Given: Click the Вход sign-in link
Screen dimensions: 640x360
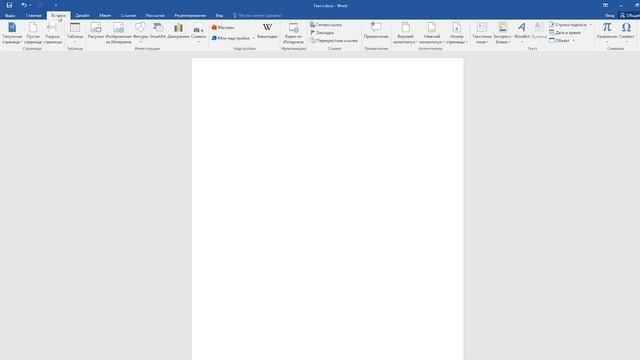Looking at the screenshot, I should (x=610, y=16).
